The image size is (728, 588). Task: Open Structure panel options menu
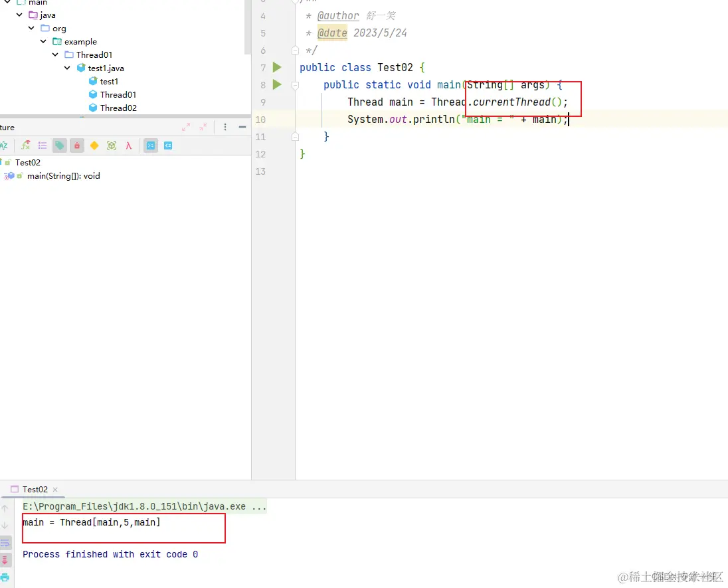[225, 127]
